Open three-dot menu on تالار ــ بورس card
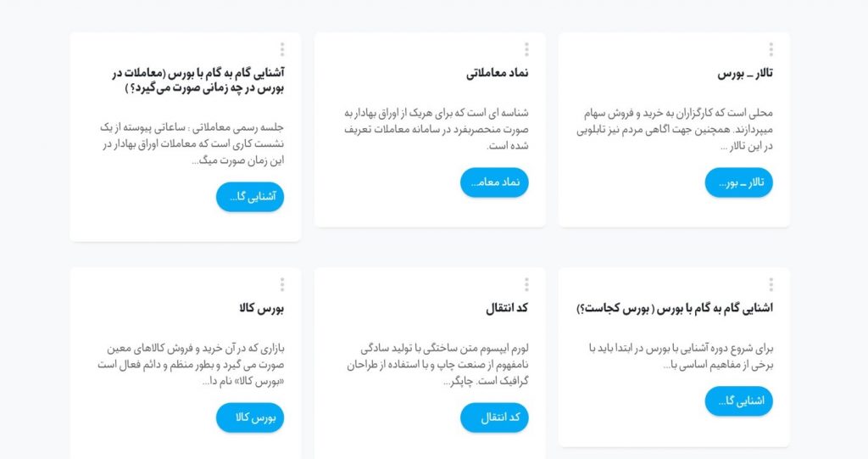Image resolution: width=868 pixels, height=459 pixels. tap(771, 49)
